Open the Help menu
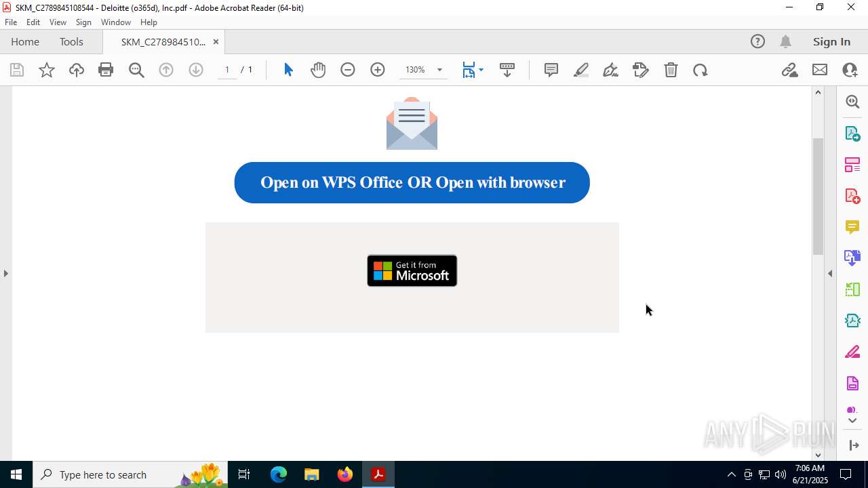This screenshot has width=868, height=488. (149, 22)
